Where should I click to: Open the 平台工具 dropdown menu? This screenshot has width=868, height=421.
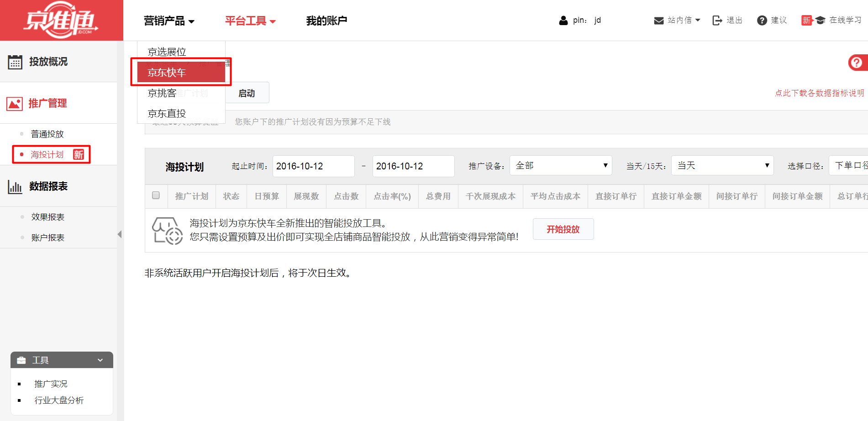(x=250, y=21)
